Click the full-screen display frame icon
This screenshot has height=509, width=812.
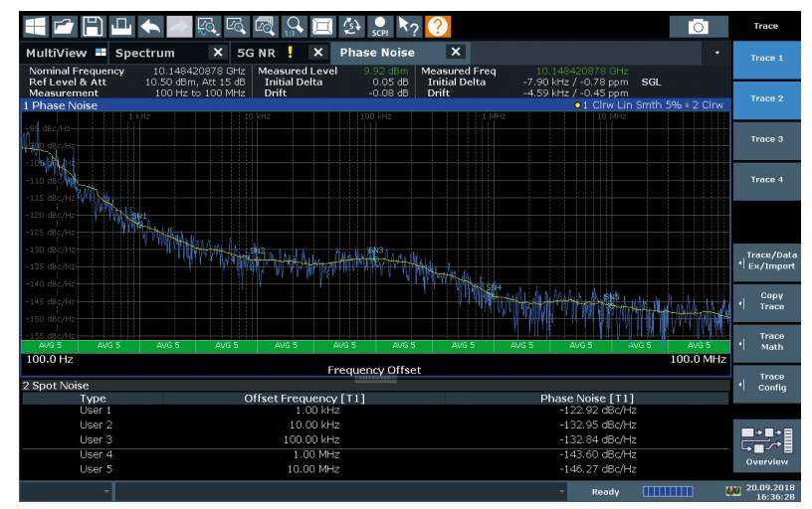coord(322,27)
